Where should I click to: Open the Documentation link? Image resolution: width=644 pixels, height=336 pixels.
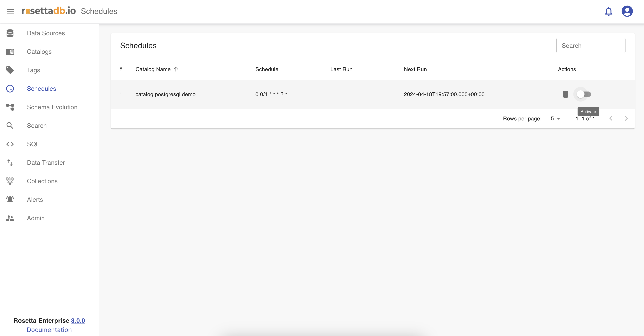[49, 330]
